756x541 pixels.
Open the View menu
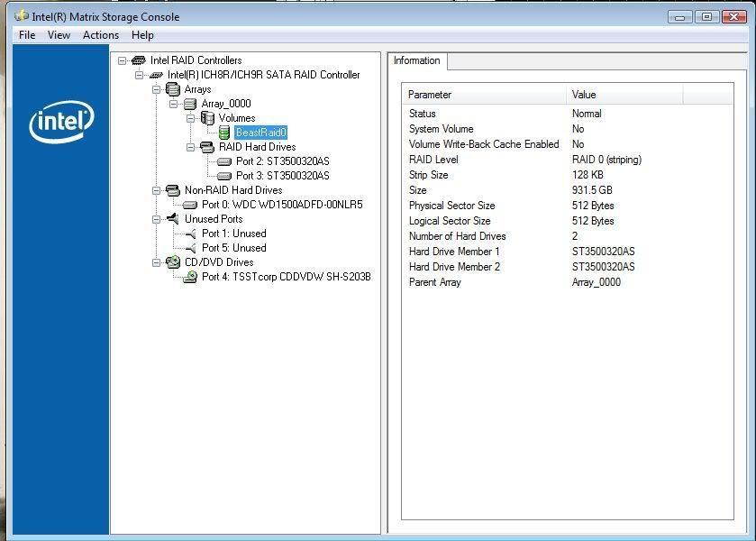pyautogui.click(x=59, y=35)
